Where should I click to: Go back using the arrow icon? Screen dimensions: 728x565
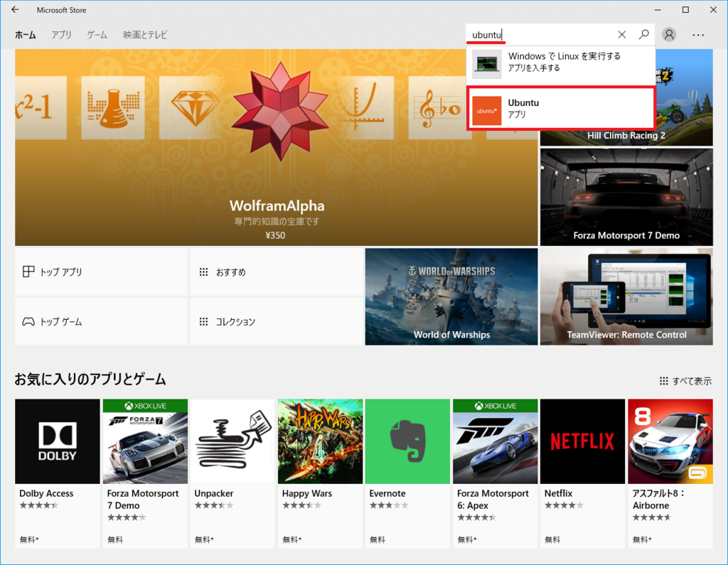click(x=15, y=10)
